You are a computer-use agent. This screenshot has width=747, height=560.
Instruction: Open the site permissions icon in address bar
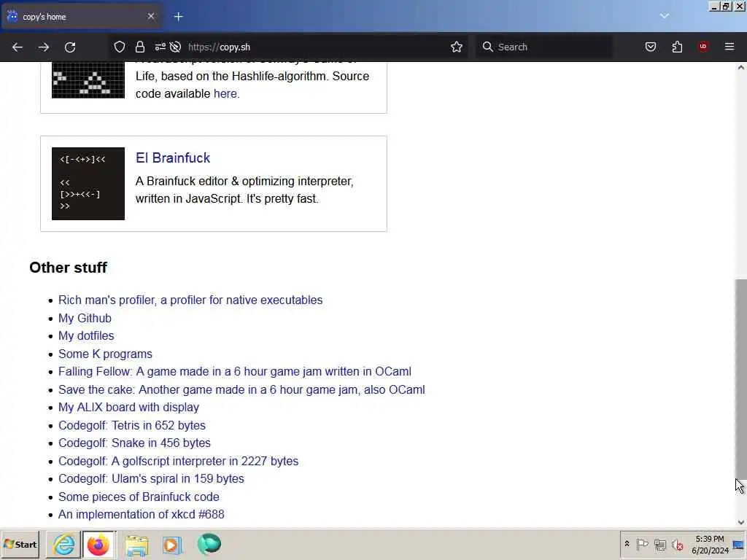(160, 47)
